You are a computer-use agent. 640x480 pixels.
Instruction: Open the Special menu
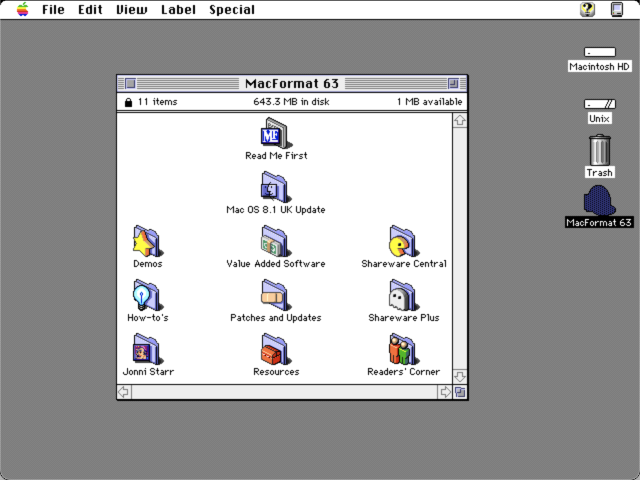(x=232, y=9)
